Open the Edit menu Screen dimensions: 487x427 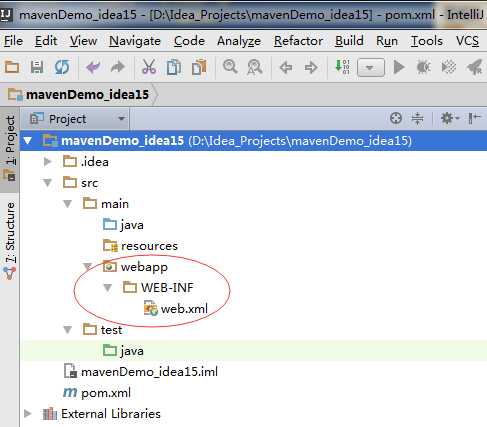(46, 41)
